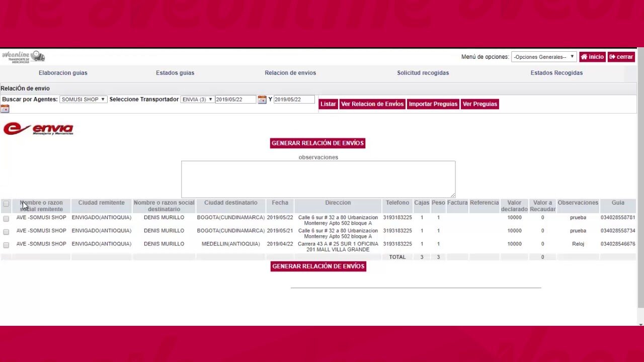The image size is (644, 362).
Task: Check the row with guia 034028546676
Action: (x=6, y=245)
